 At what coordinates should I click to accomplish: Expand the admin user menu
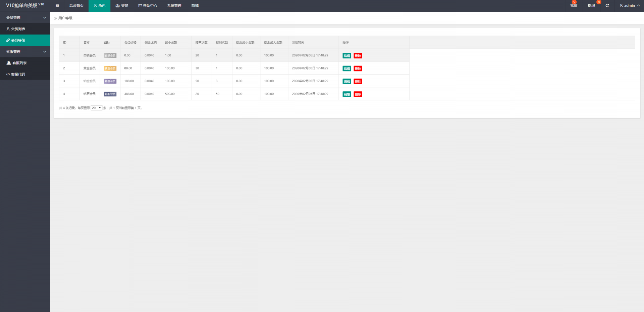click(629, 6)
